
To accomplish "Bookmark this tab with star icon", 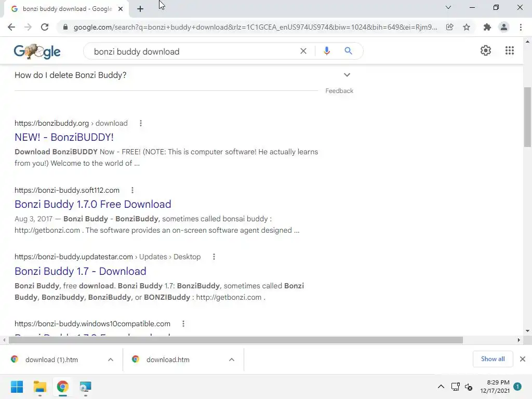I will tap(467, 27).
